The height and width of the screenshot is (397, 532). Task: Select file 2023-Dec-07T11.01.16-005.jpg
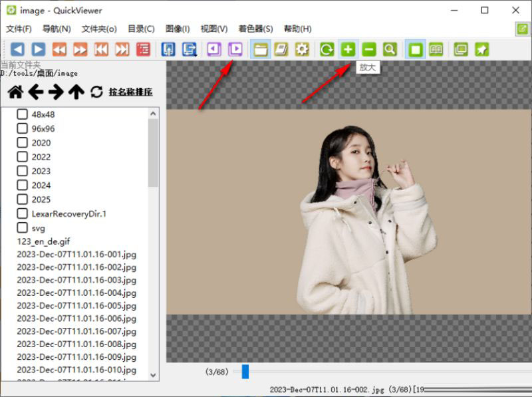(76, 306)
